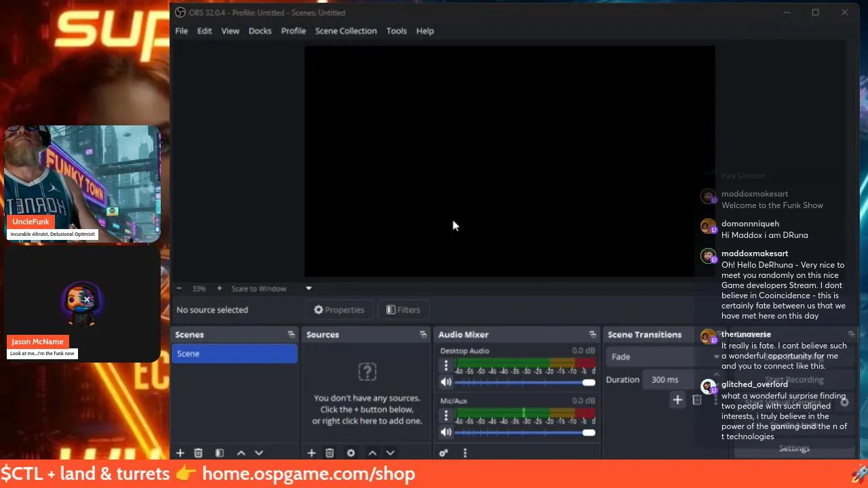This screenshot has height=488, width=868.
Task: Select the Scene item in the Scenes list
Action: (x=235, y=354)
